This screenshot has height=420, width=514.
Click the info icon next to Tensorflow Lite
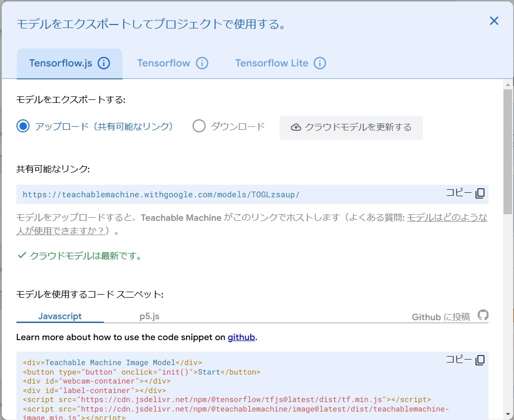coord(320,63)
